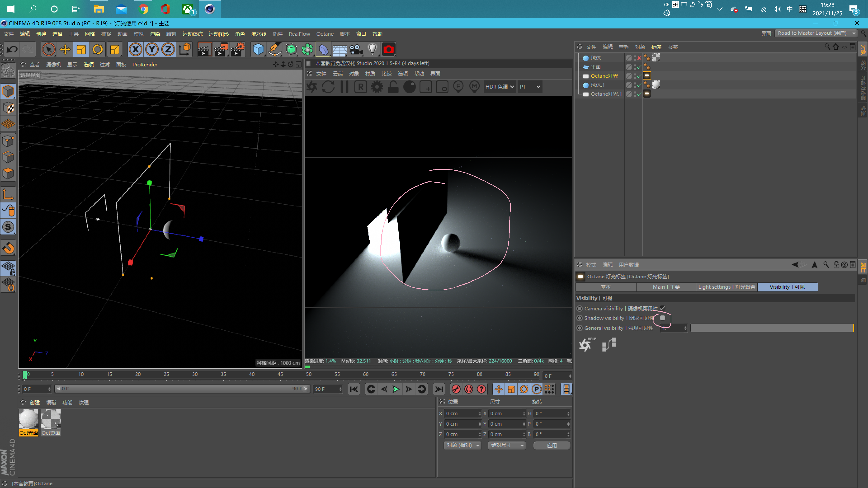
Task: Enable Shadow visibility for the Octane light tag
Action: [x=663, y=318]
